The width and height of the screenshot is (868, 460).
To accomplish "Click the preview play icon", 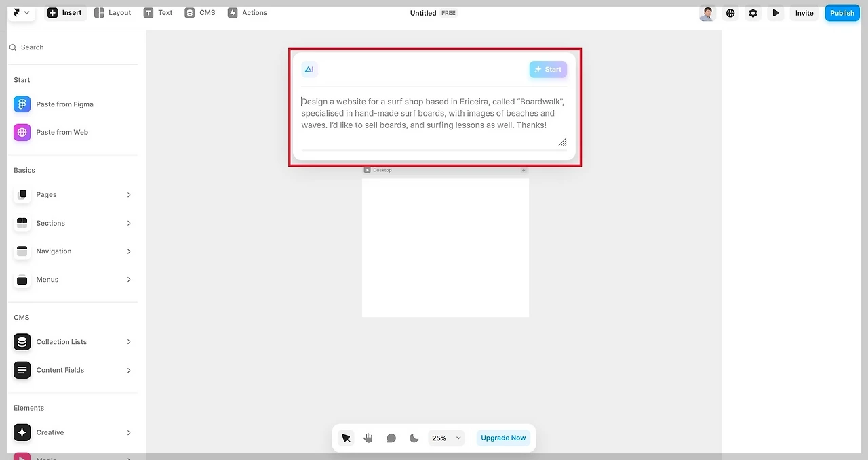I will [776, 13].
